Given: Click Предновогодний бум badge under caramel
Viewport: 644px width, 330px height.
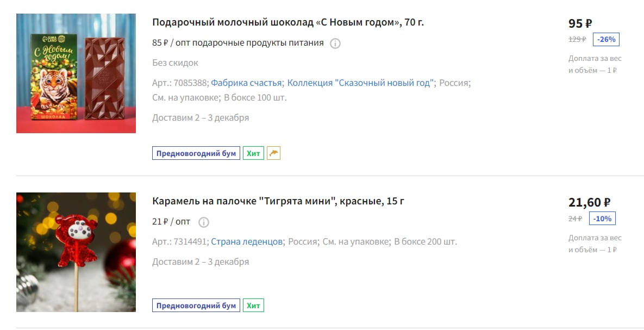Looking at the screenshot, I should point(196,306).
